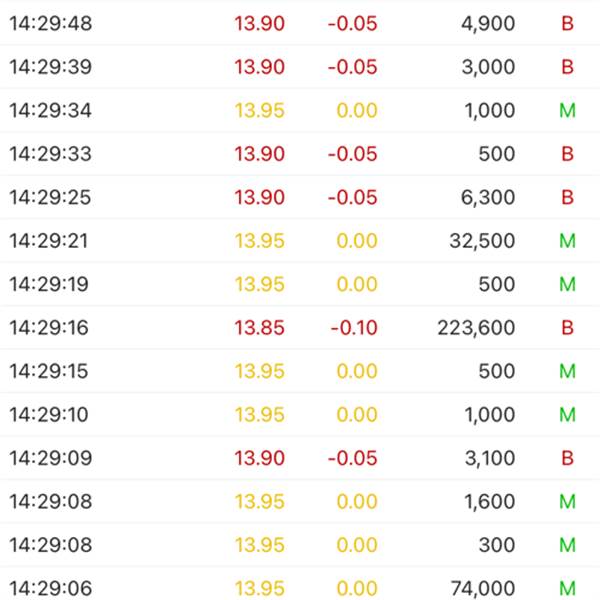Image resolution: width=600 pixels, height=600 pixels.
Task: Click the B marker for 14:29:39
Action: (567, 67)
